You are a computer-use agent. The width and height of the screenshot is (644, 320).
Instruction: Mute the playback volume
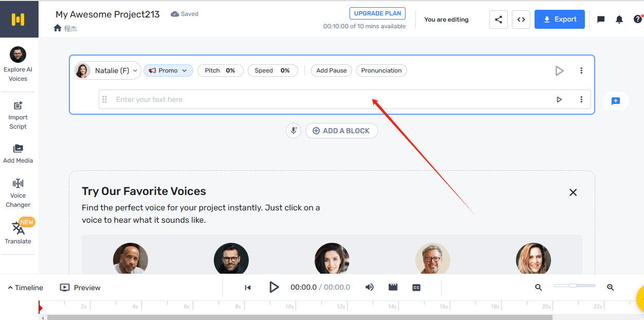click(x=370, y=287)
